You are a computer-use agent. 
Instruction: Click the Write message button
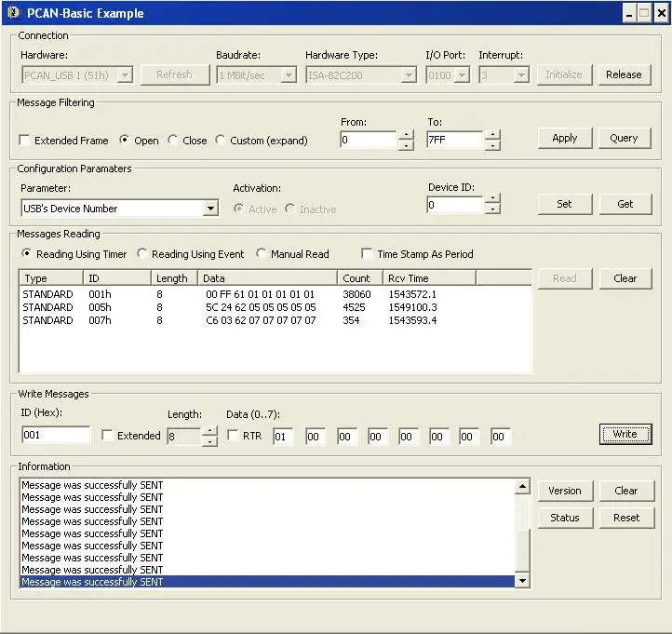(625, 434)
